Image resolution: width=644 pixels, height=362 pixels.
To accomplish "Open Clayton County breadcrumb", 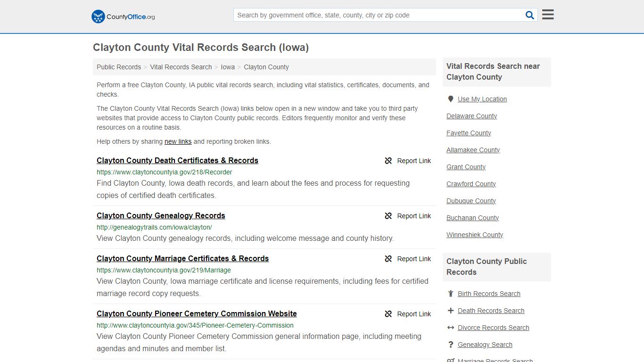I will pyautogui.click(x=266, y=67).
